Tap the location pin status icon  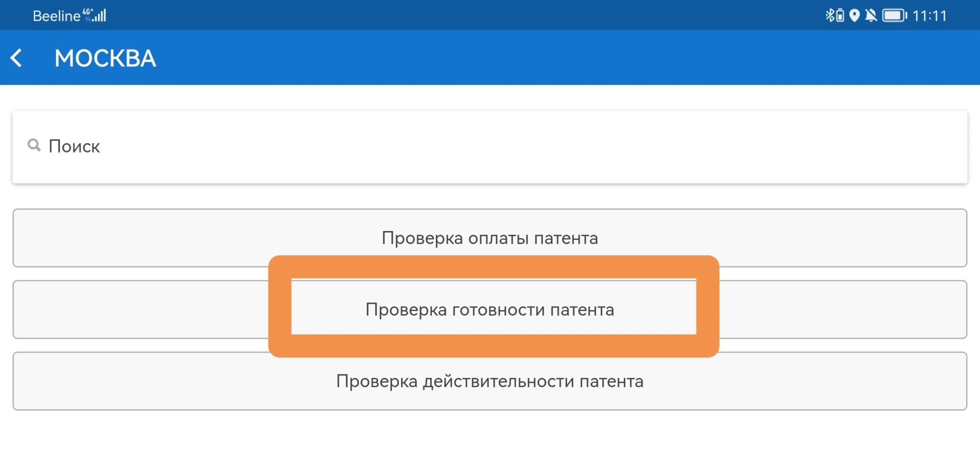(x=854, y=16)
